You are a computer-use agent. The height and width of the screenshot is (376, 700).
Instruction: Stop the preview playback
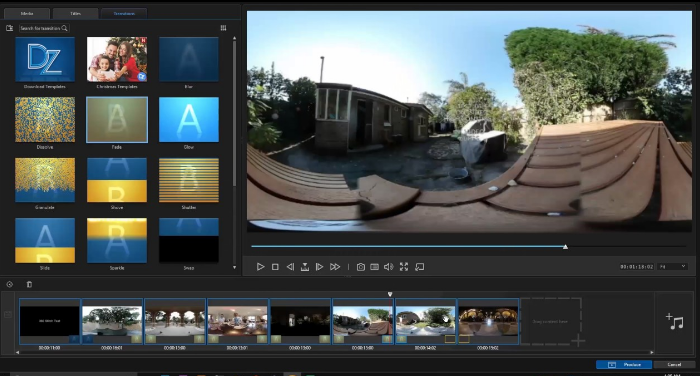point(275,267)
